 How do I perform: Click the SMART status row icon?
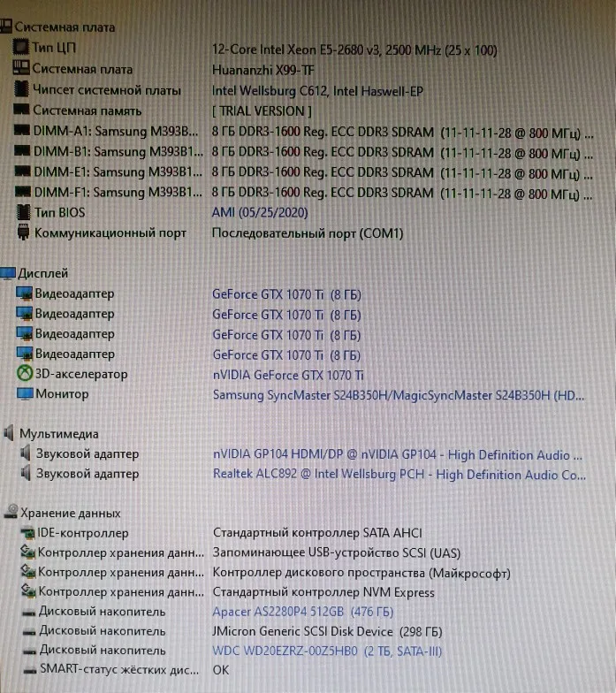30,671
